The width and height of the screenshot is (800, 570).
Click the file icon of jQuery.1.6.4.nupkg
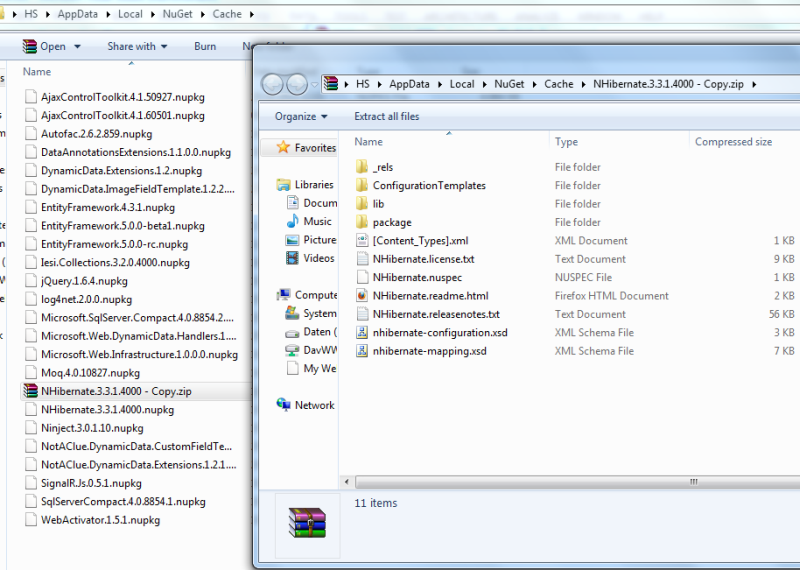point(31,281)
